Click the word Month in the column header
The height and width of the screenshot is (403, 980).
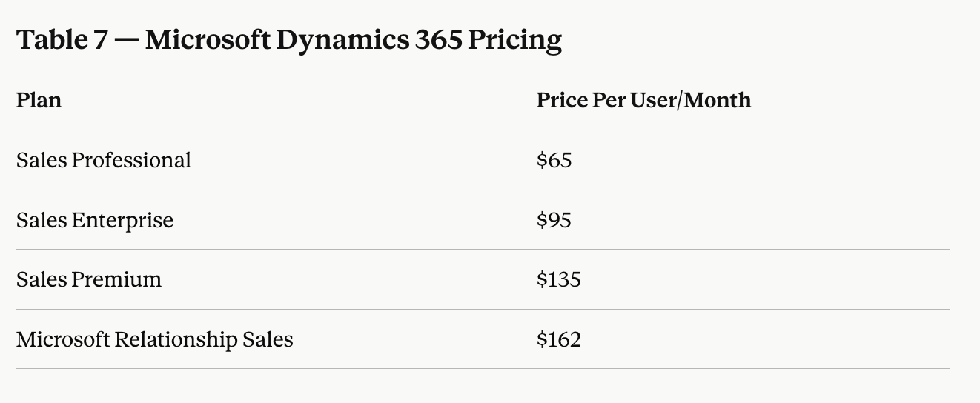coord(717,100)
